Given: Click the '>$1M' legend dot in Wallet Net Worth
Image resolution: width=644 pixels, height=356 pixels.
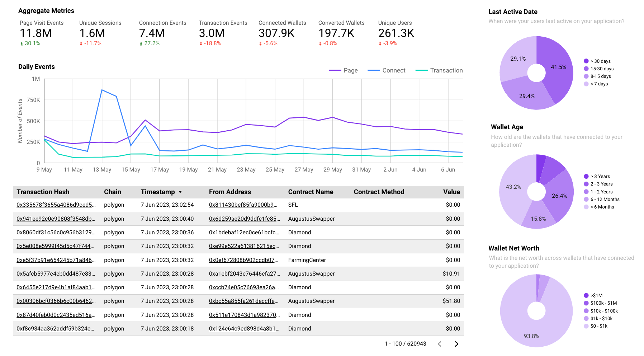Looking at the screenshot, I should [586, 295].
